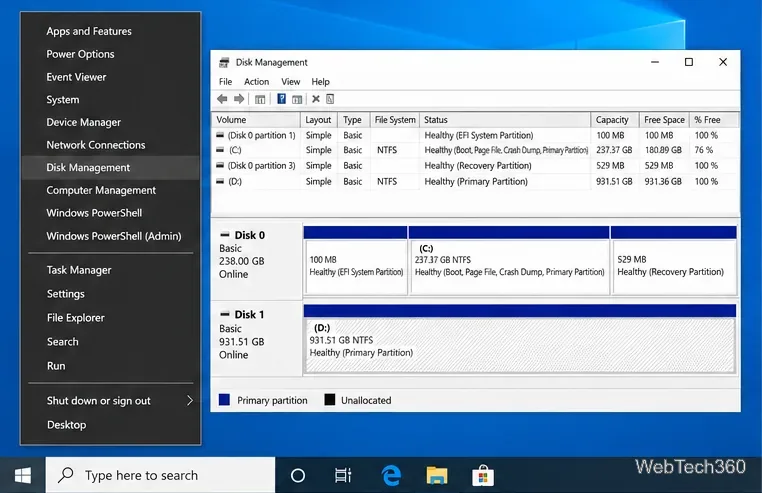Click the Back arrow in Disk Management toolbar
Screen dimensions: 762x493
tap(222, 99)
